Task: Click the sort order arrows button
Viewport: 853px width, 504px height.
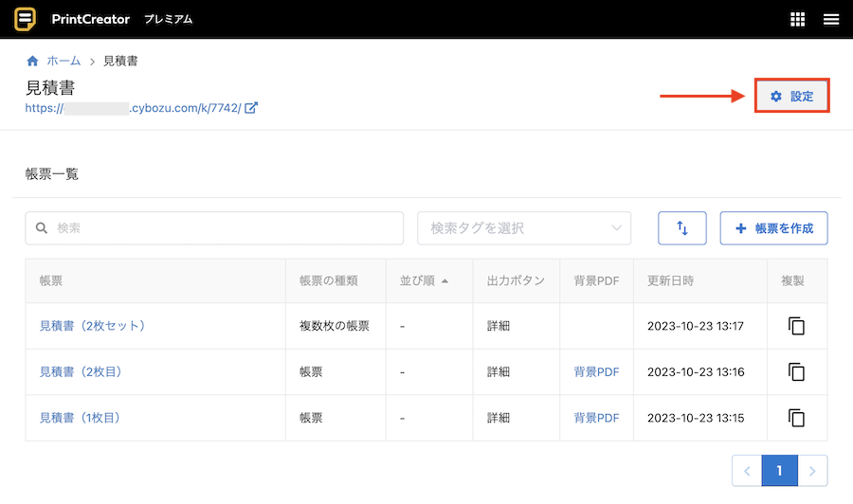Action: click(681, 228)
